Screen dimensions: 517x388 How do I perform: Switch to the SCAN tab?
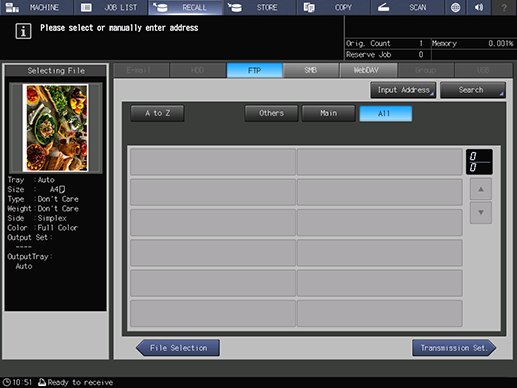[x=408, y=7]
